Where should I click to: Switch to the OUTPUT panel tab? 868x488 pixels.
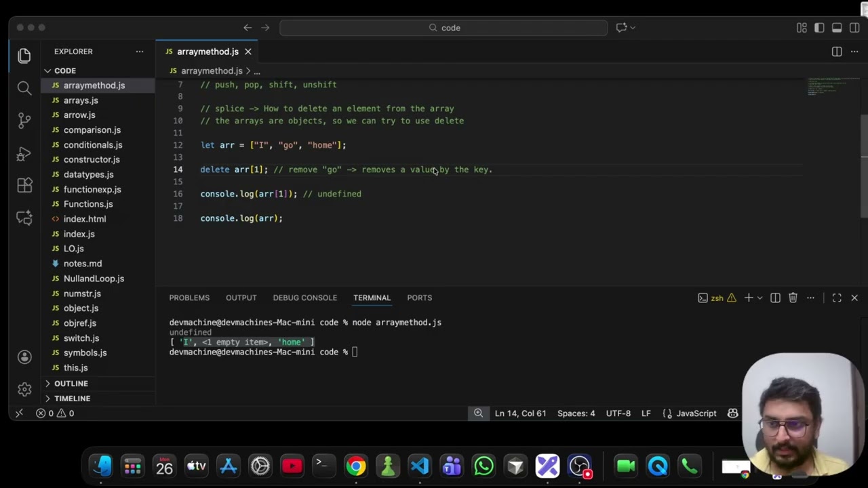click(x=241, y=298)
